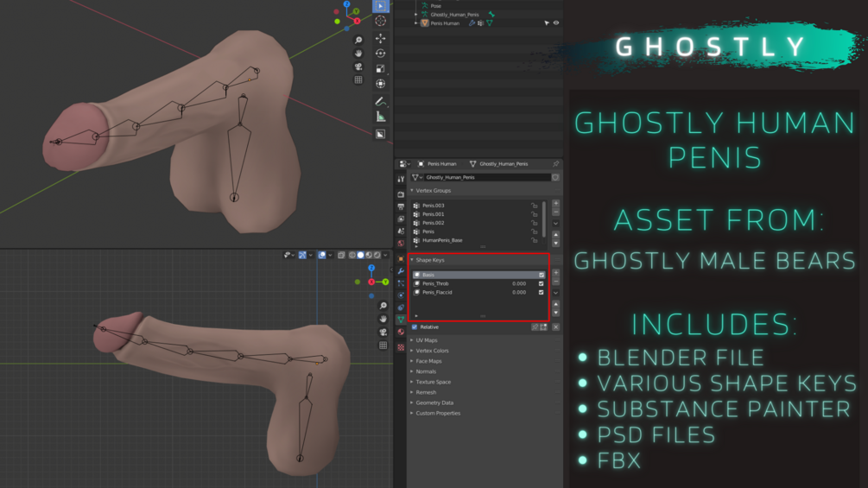Click pan hand icon in bottom viewport

tap(383, 319)
